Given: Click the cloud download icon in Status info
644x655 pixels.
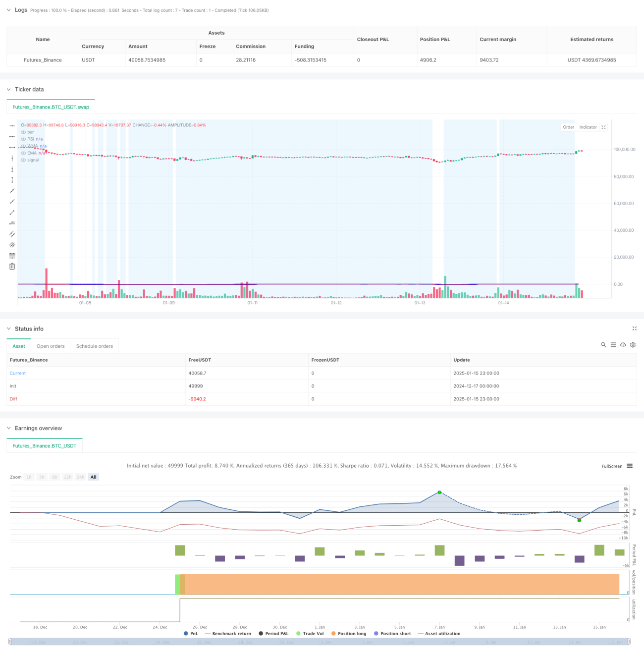Looking at the screenshot, I should pos(623,345).
